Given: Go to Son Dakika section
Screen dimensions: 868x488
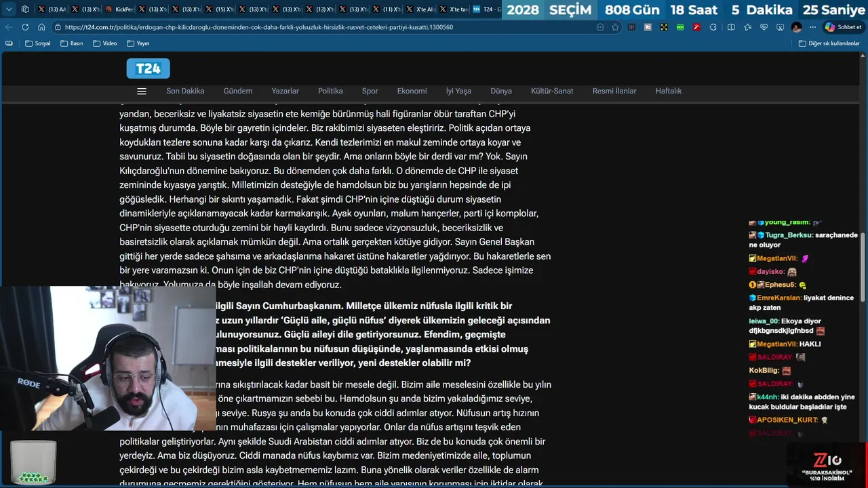Looking at the screenshot, I should click(x=185, y=91).
